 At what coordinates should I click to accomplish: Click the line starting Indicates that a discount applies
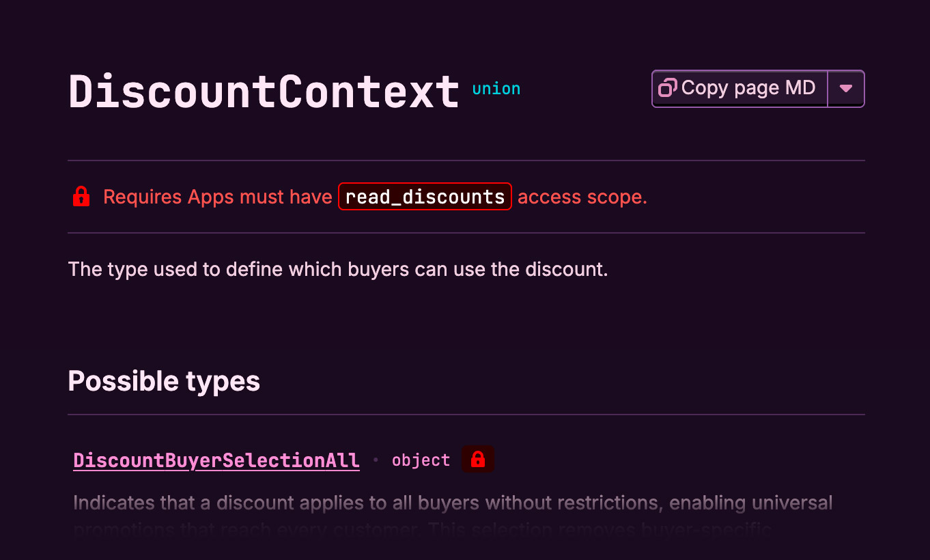coord(452,503)
